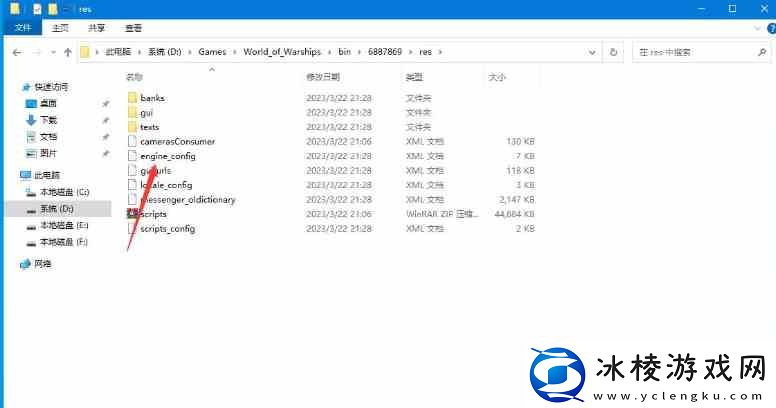Open the 查看 ribbon tab
This screenshot has width=776, height=408.
click(x=133, y=28)
